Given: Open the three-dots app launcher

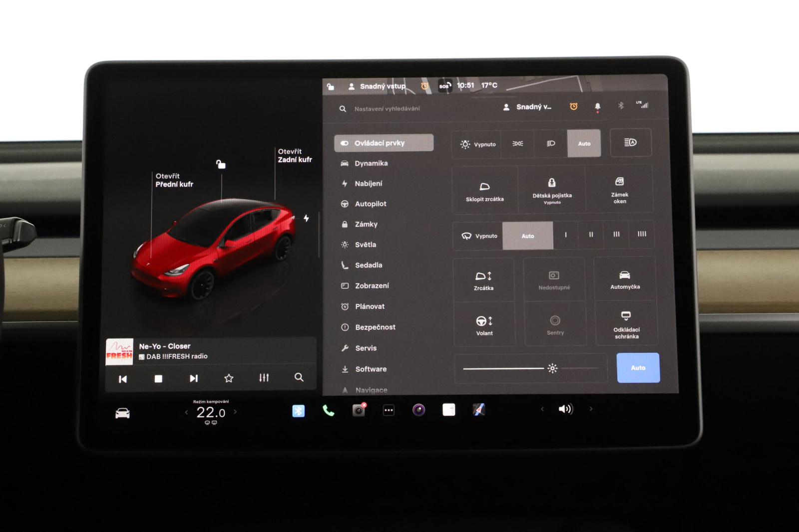Looking at the screenshot, I should [x=389, y=410].
